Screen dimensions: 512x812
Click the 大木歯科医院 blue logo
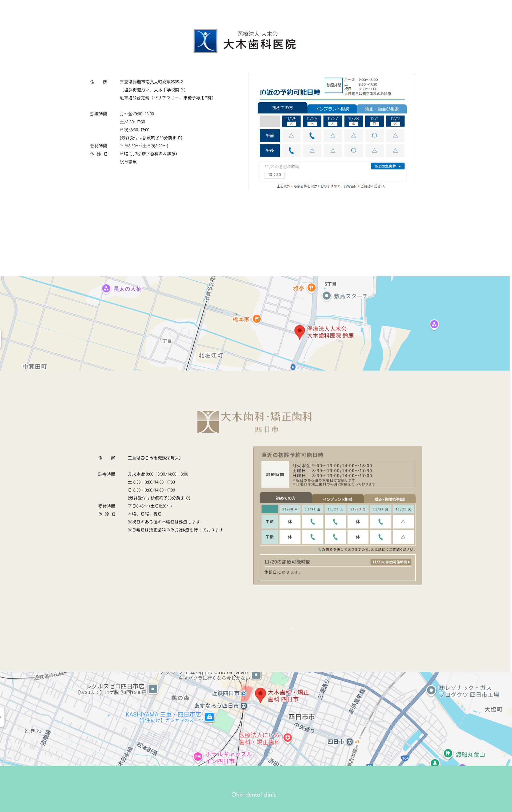pos(205,41)
